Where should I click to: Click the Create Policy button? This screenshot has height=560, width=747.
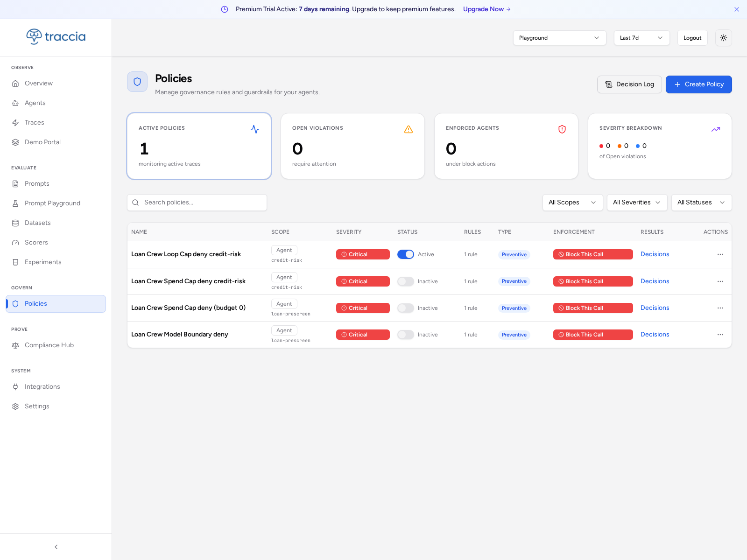698,84
